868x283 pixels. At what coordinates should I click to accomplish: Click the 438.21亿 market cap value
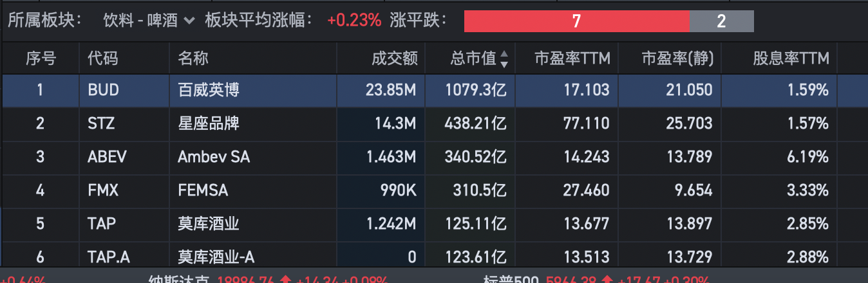tap(476, 123)
